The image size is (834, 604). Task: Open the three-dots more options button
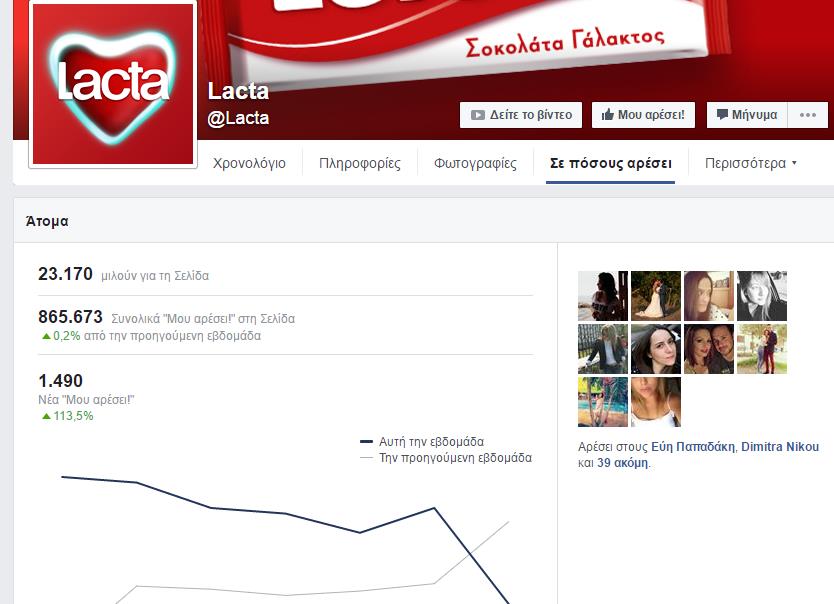[x=807, y=115]
